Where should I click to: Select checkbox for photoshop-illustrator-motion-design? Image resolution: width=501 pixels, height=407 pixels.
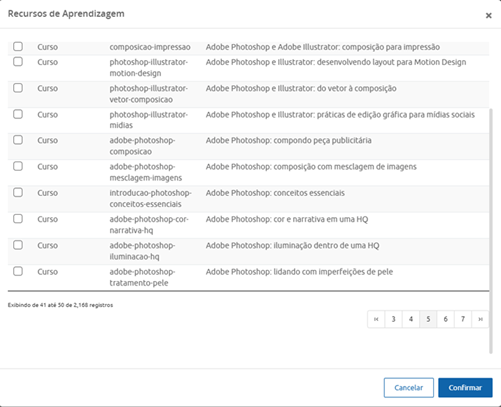point(18,62)
